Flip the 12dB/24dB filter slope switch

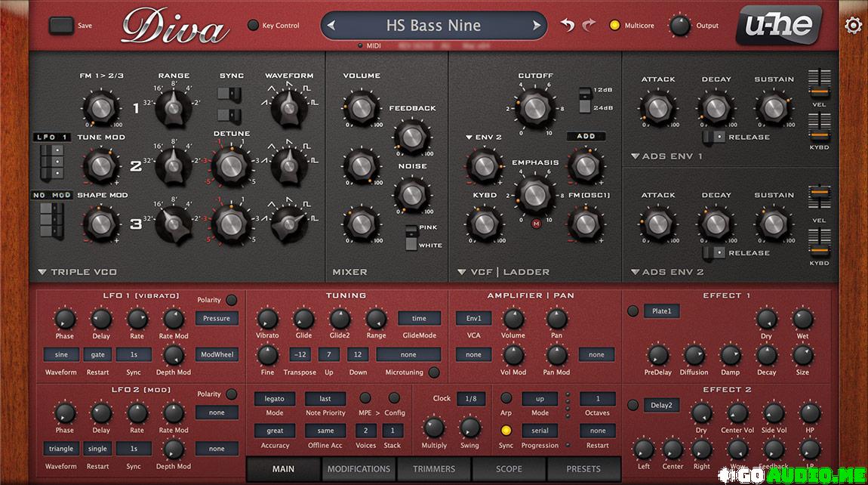(584, 99)
